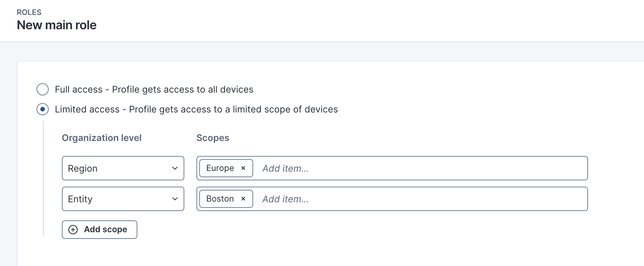Click the New main role page title
644x266 pixels.
point(57,25)
